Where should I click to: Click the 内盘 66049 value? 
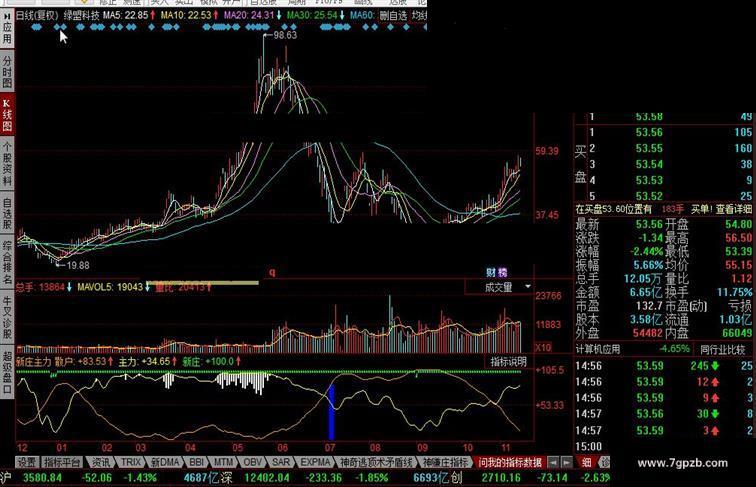[737, 333]
